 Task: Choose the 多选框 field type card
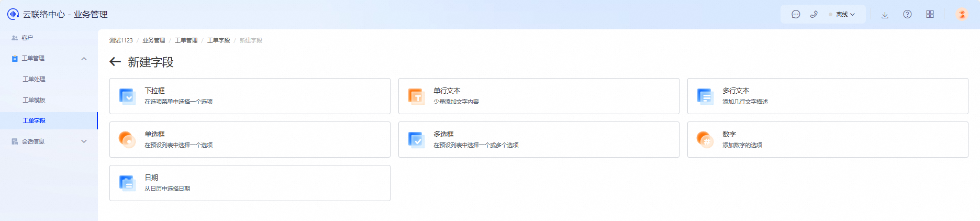[539, 139]
